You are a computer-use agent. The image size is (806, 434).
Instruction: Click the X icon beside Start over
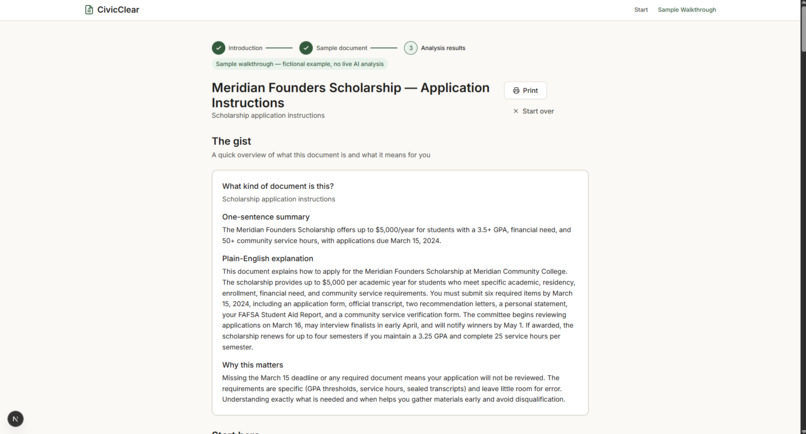point(516,111)
